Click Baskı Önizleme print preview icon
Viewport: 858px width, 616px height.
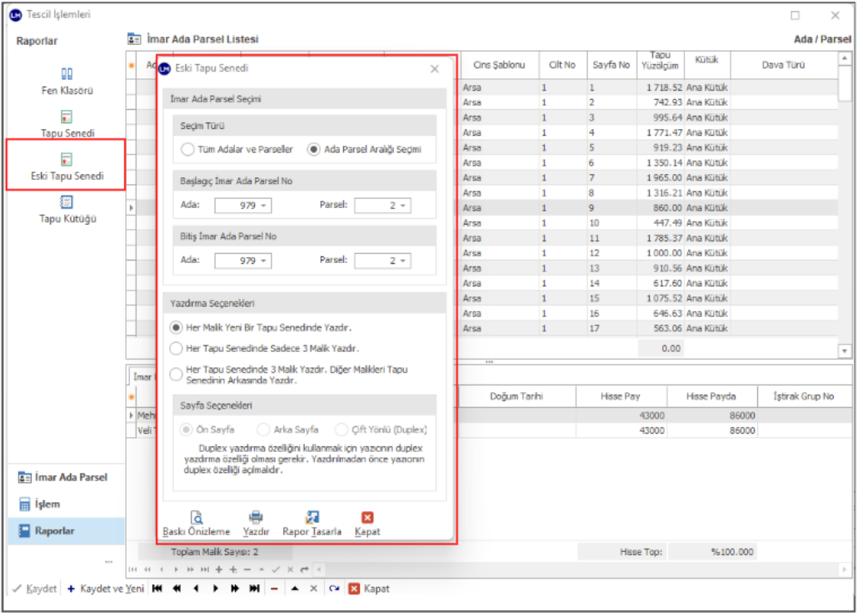(x=197, y=518)
